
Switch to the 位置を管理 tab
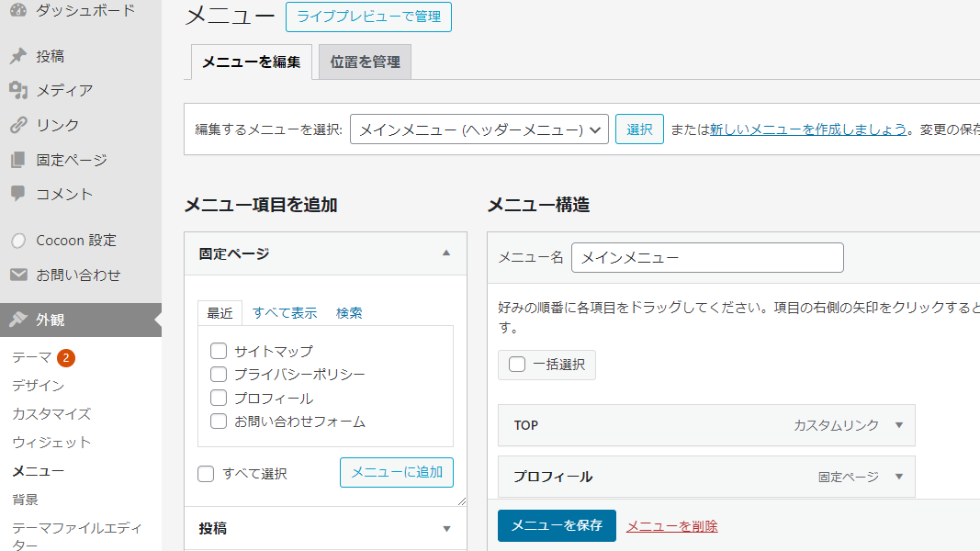tap(365, 62)
